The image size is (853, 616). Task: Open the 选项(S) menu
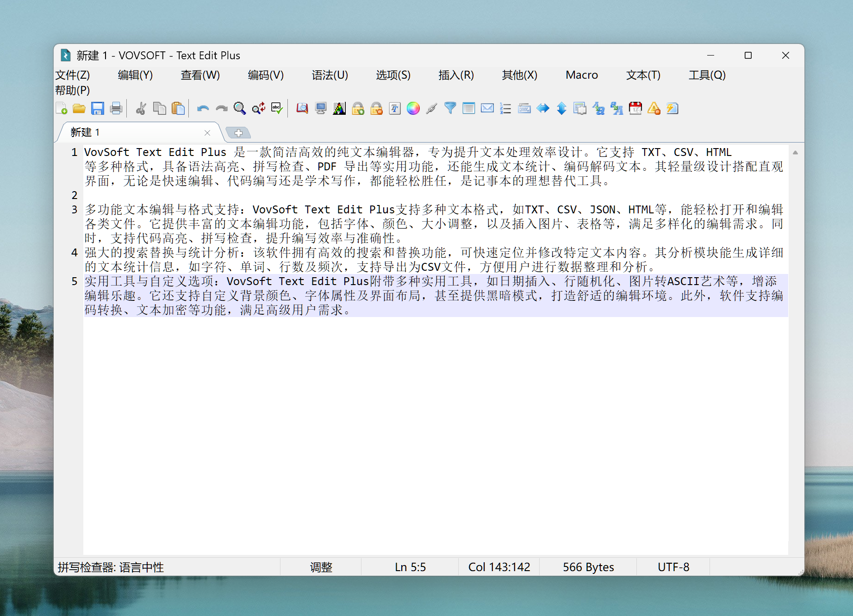tap(393, 75)
